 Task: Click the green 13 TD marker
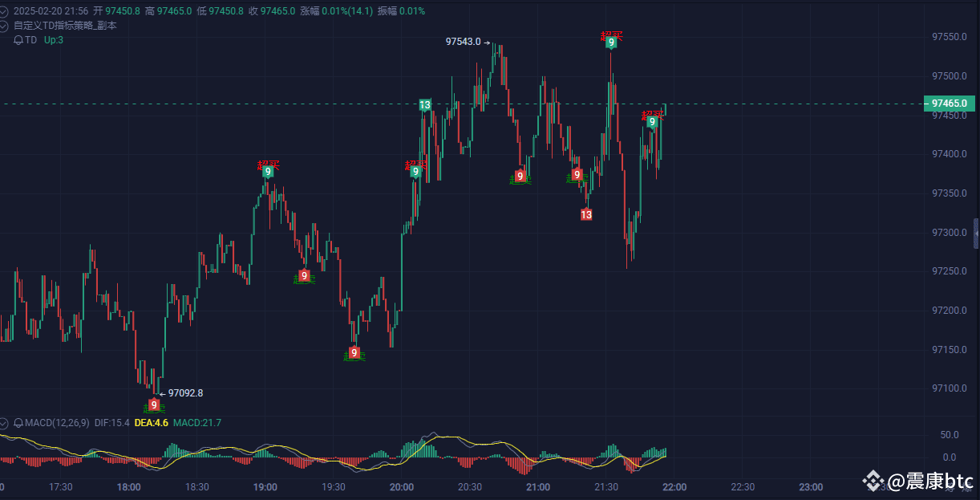425,105
